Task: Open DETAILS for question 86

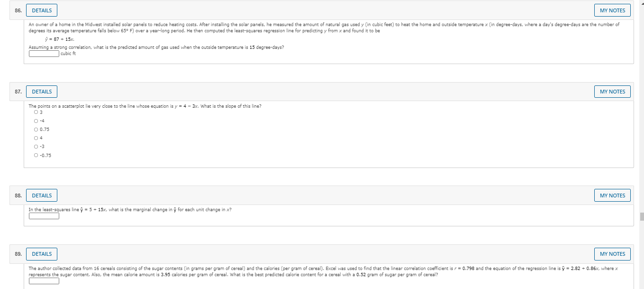Action: click(x=41, y=10)
